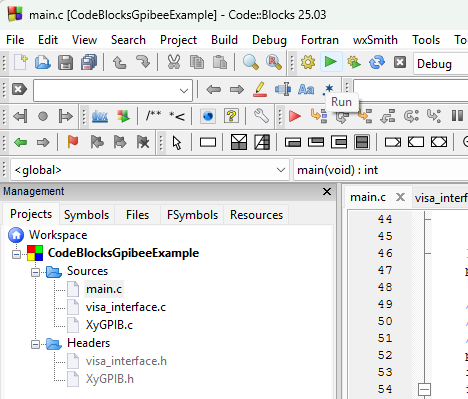Viewport: 468px width, 399px height.
Task: Open the File menu
Action: coord(15,40)
